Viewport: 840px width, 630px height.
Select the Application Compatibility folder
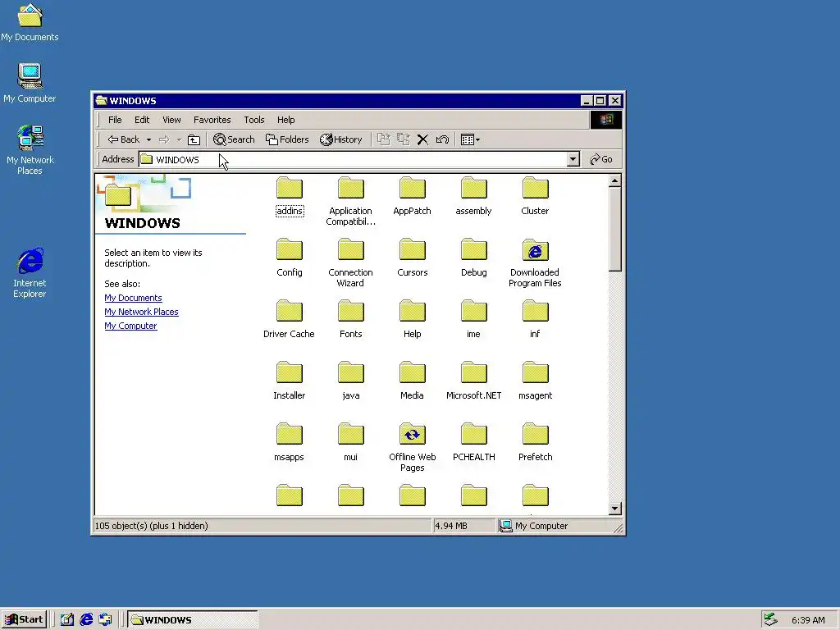point(350,202)
